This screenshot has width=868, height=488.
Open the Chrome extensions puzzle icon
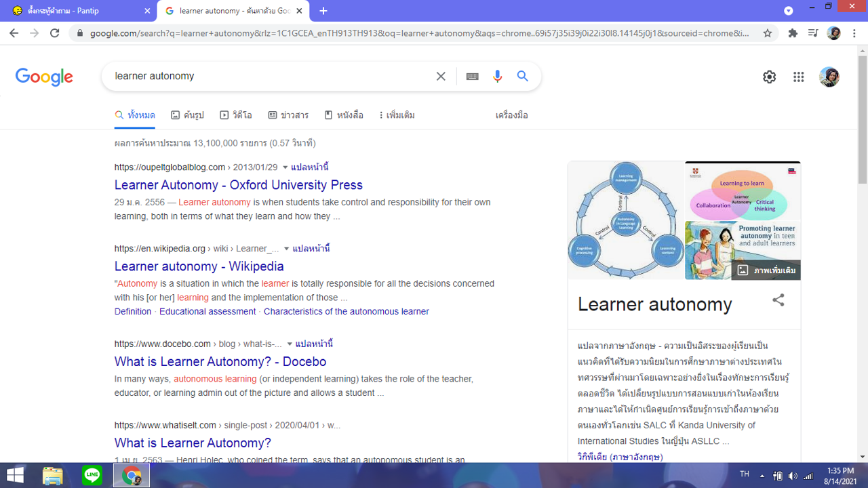(793, 33)
